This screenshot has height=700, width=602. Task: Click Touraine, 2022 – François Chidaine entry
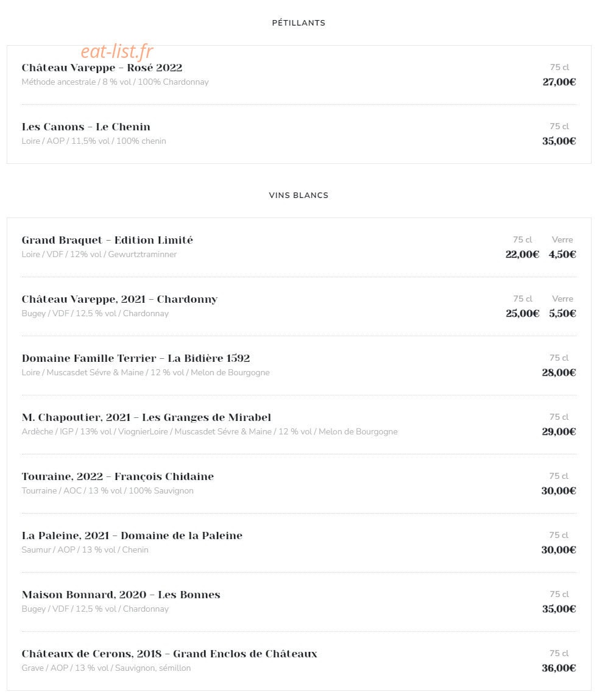click(x=118, y=476)
